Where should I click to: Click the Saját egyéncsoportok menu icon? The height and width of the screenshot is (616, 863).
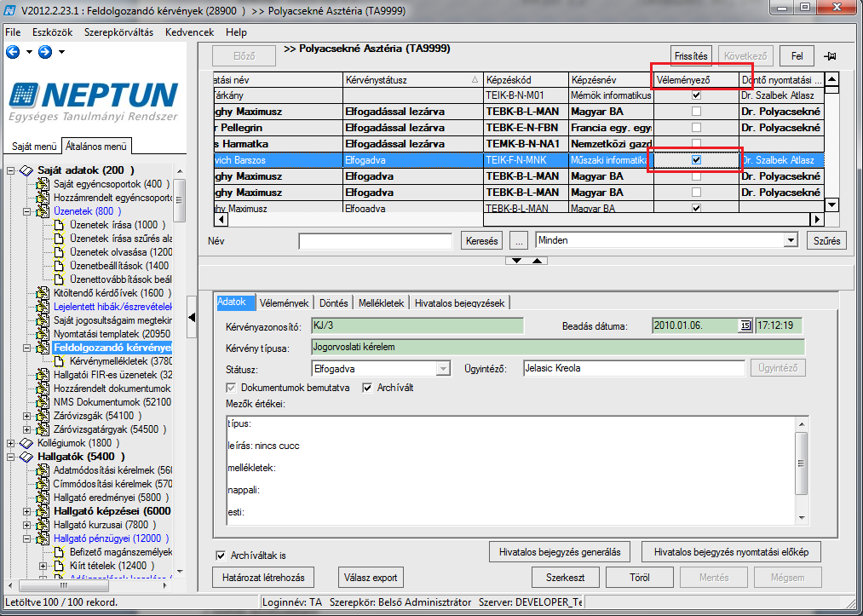(43, 184)
